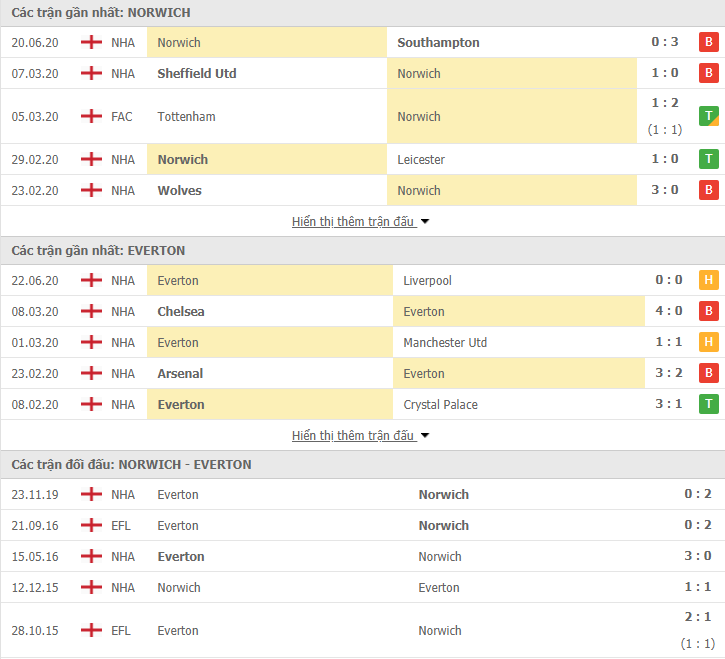Image resolution: width=725 pixels, height=659 pixels.
Task: Click the FAC competition label on 05.03.20
Action: [122, 116]
